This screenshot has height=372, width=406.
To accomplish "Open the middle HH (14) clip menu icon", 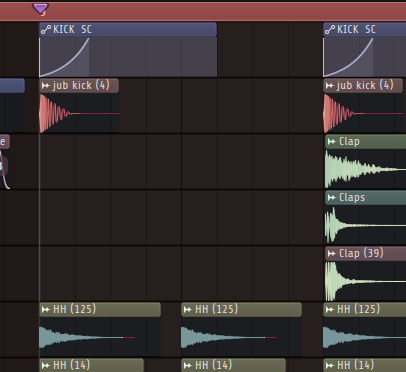I will pos(188,366).
